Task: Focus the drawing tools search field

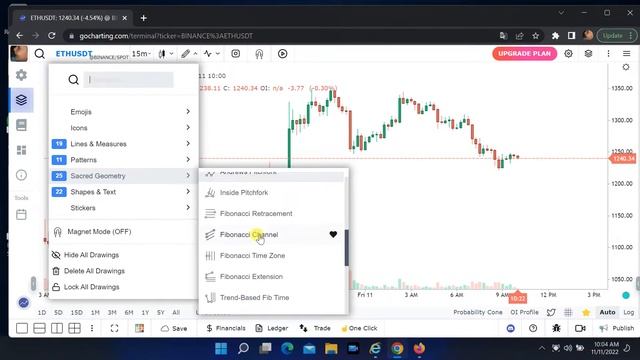Action: [128, 80]
